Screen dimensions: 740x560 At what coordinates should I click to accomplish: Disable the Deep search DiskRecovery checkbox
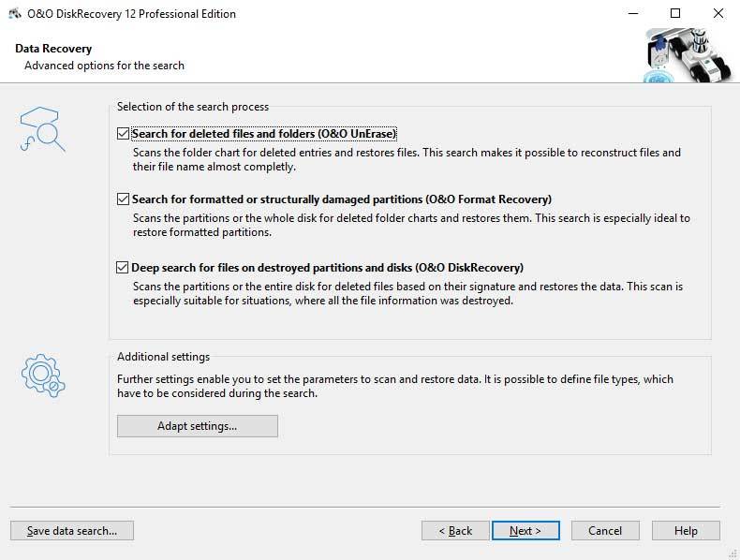click(122, 268)
